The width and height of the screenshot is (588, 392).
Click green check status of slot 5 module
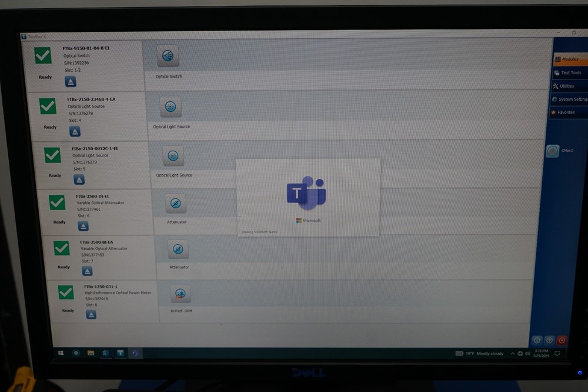(52, 155)
